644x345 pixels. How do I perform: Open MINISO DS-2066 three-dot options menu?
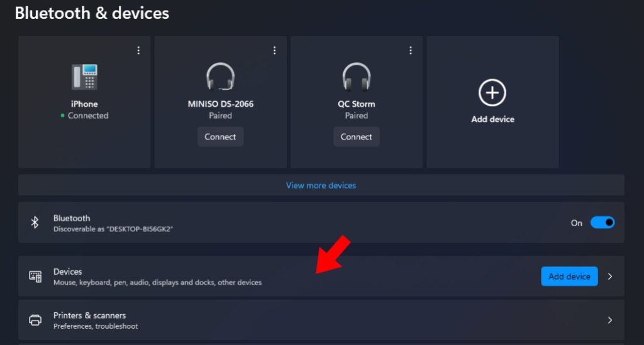274,50
